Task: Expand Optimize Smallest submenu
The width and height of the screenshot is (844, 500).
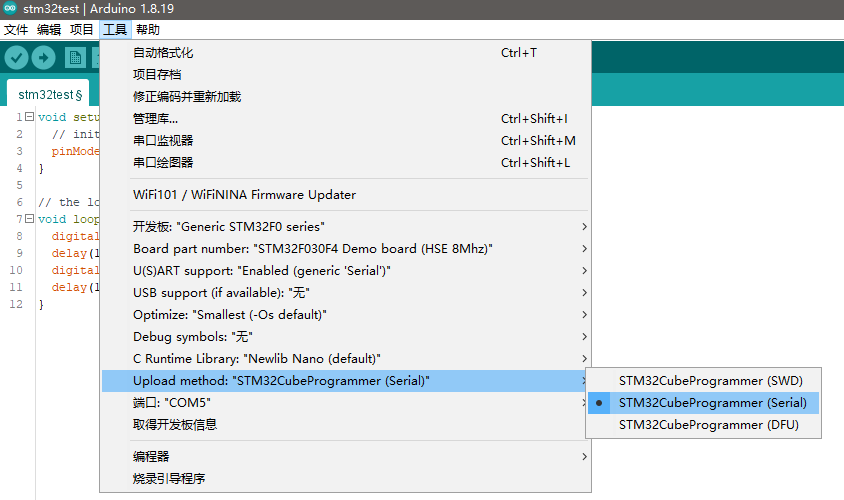Action: pos(345,315)
